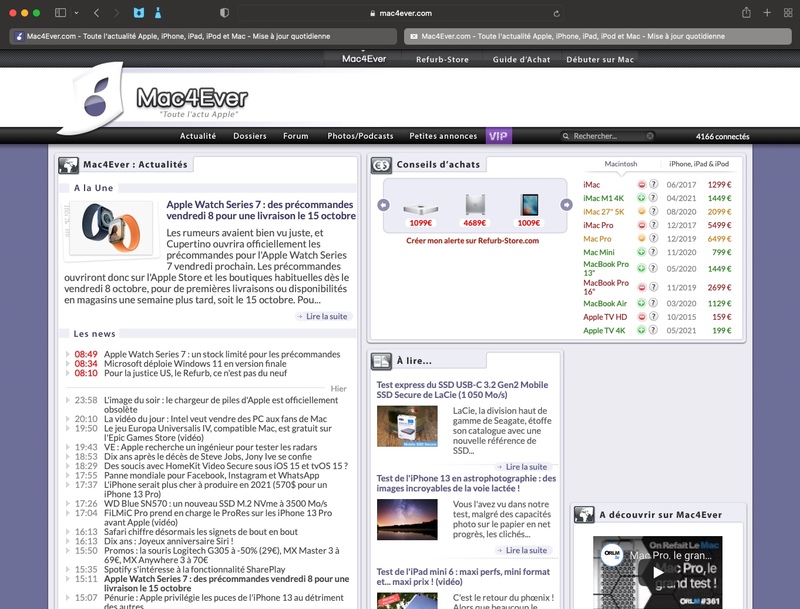Open the 08:10 Refurb justice US news
Viewport: 800px width, 609px height.
pyautogui.click(x=195, y=373)
